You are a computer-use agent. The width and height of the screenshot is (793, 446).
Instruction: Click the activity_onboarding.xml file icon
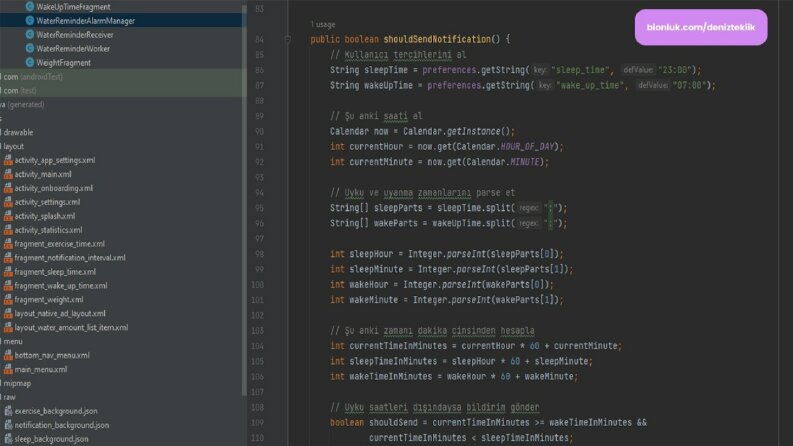point(8,188)
